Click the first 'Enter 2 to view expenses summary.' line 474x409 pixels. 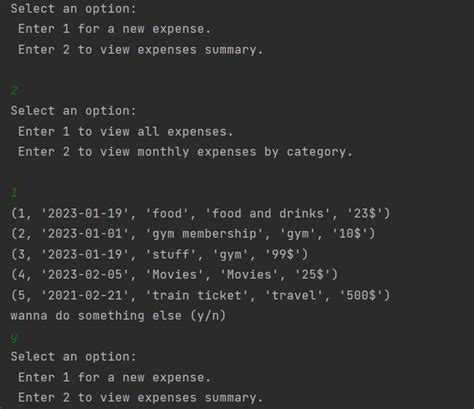point(140,50)
